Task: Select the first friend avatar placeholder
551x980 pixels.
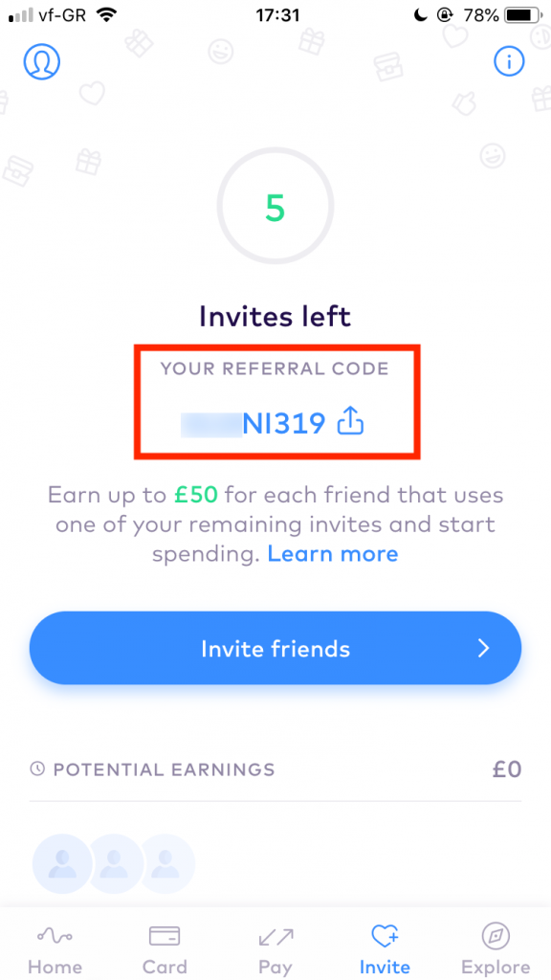Action: pyautogui.click(x=61, y=862)
